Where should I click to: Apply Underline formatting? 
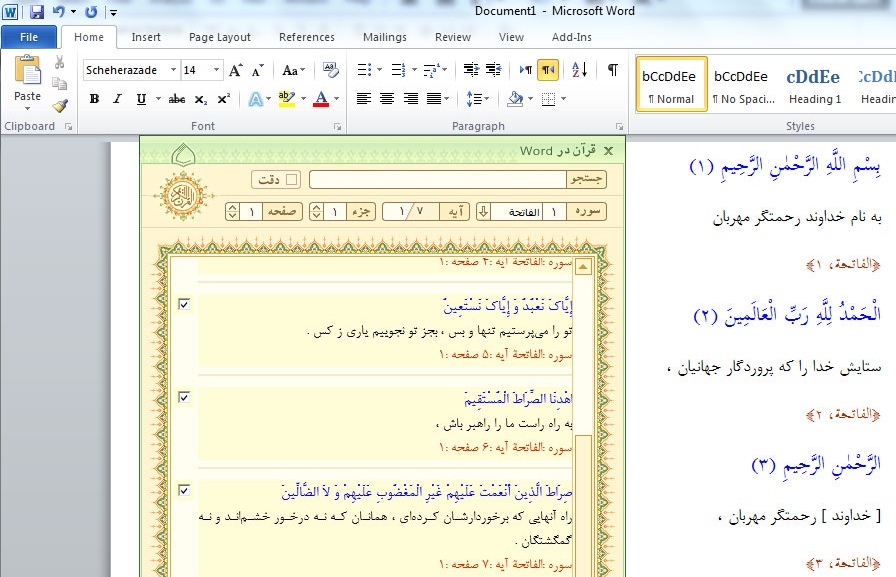point(141,99)
